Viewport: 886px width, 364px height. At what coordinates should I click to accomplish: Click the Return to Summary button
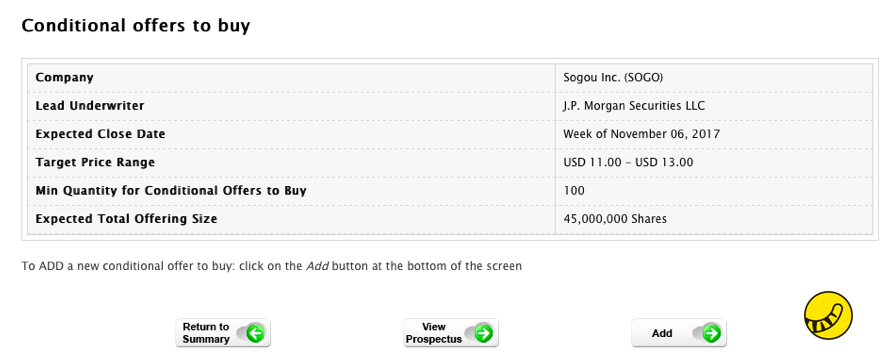(x=223, y=333)
